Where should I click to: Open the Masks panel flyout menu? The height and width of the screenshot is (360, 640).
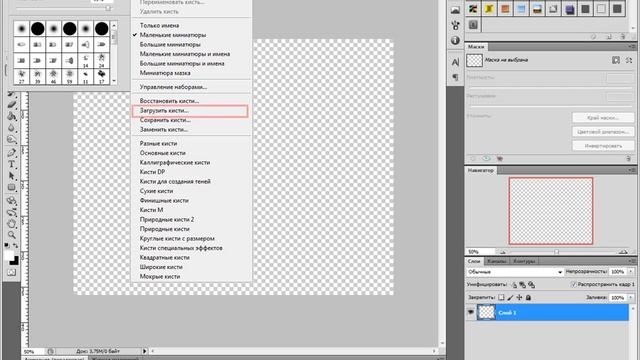point(632,47)
